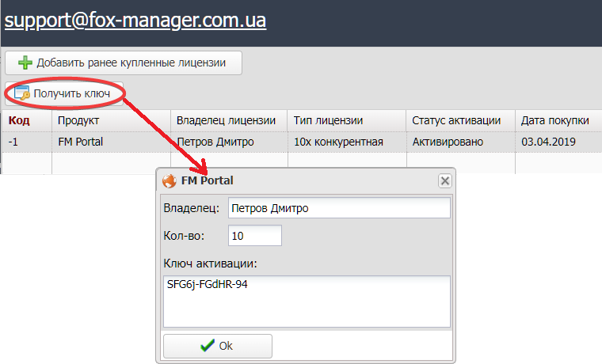The image size is (602, 364).
Task: Select the 'FM Portal' product cell
Action: pyautogui.click(x=112, y=142)
